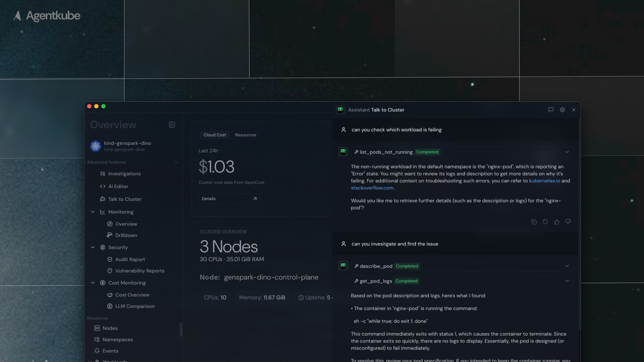
Task: Start a new chat conversation
Action: coord(551,110)
